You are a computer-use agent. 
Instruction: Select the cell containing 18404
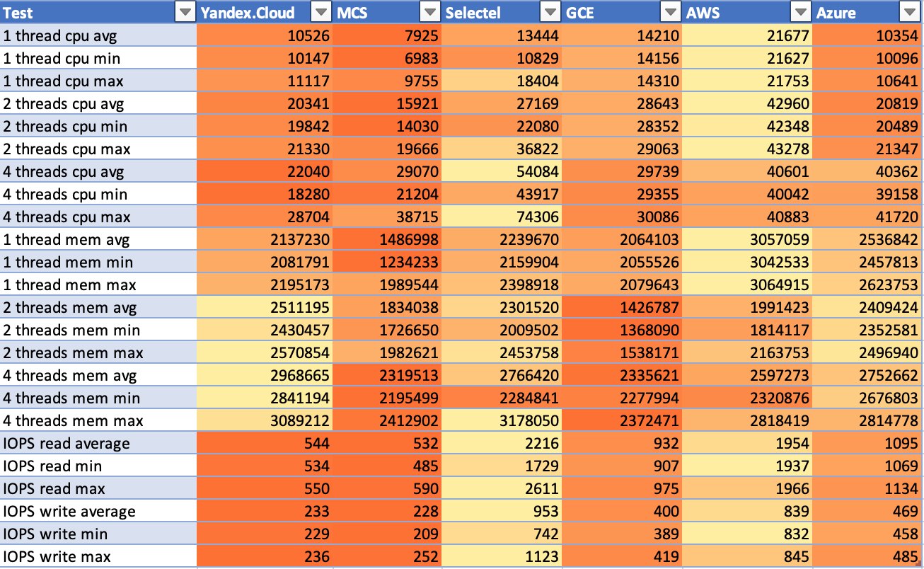coord(502,81)
